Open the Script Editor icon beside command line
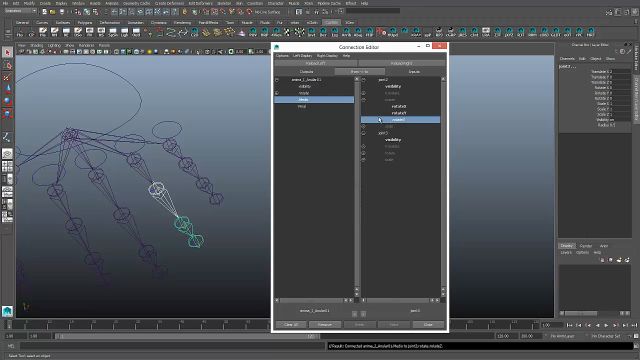The width and height of the screenshot is (640, 360). click(x=636, y=346)
